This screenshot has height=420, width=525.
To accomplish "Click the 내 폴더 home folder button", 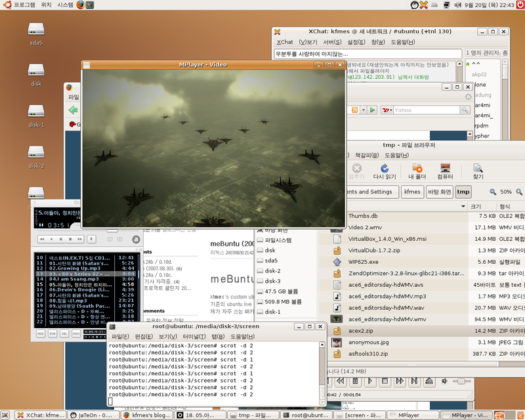I will point(417,171).
